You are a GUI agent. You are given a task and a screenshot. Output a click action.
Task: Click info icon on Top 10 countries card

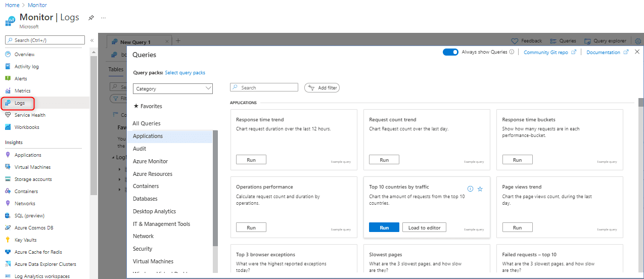click(470, 189)
